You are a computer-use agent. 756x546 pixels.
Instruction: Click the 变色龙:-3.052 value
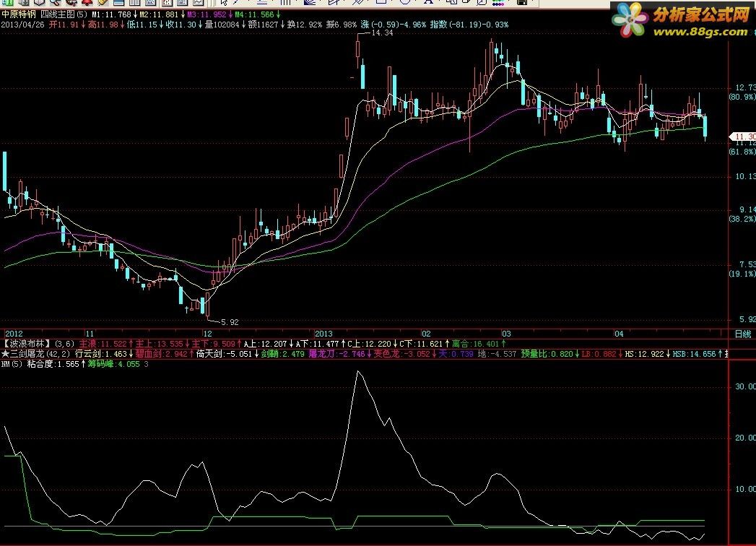pyautogui.click(x=402, y=354)
